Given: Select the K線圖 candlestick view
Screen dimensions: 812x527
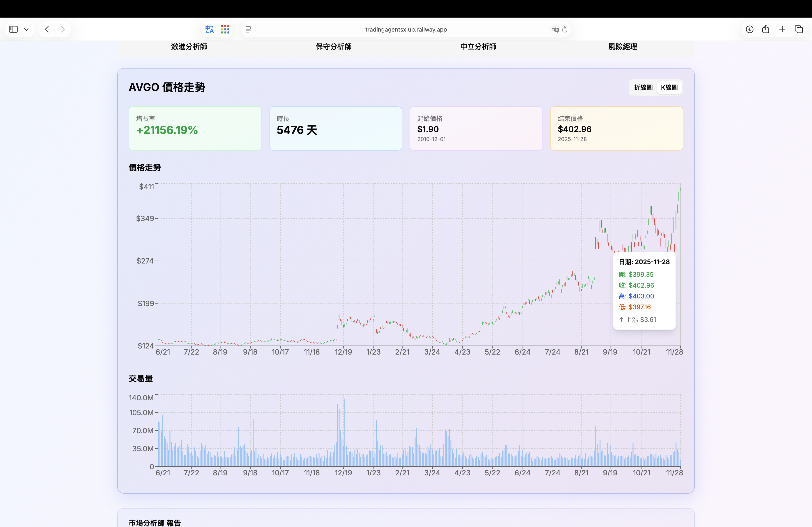Looking at the screenshot, I should tap(669, 88).
